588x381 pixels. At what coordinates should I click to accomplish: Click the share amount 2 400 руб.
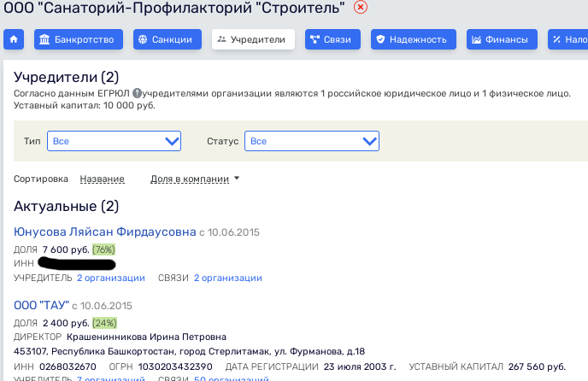pyautogui.click(x=66, y=323)
